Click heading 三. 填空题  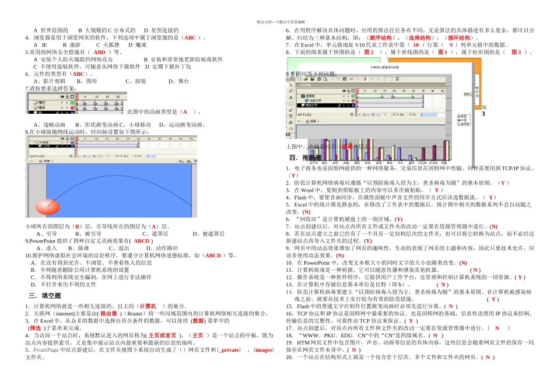45,296
